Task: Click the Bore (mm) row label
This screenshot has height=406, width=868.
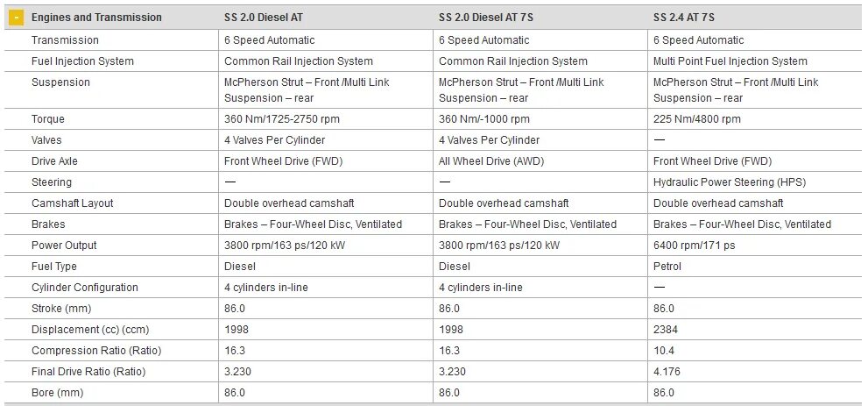Action: (x=57, y=393)
